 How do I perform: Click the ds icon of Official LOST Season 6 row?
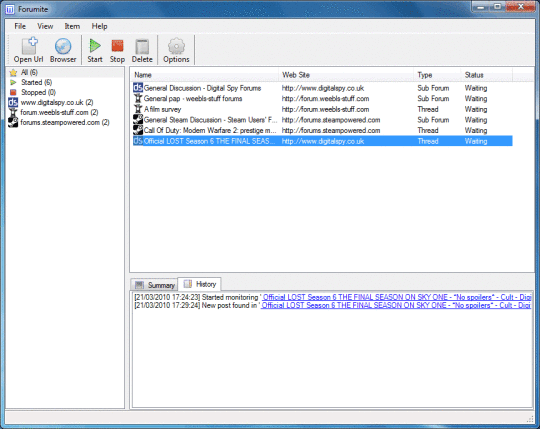138,141
